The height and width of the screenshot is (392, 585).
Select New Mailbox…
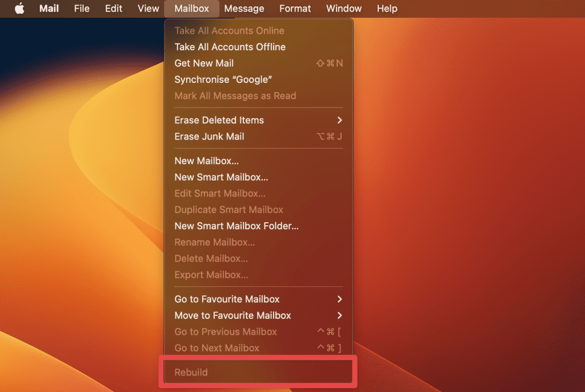(258, 161)
